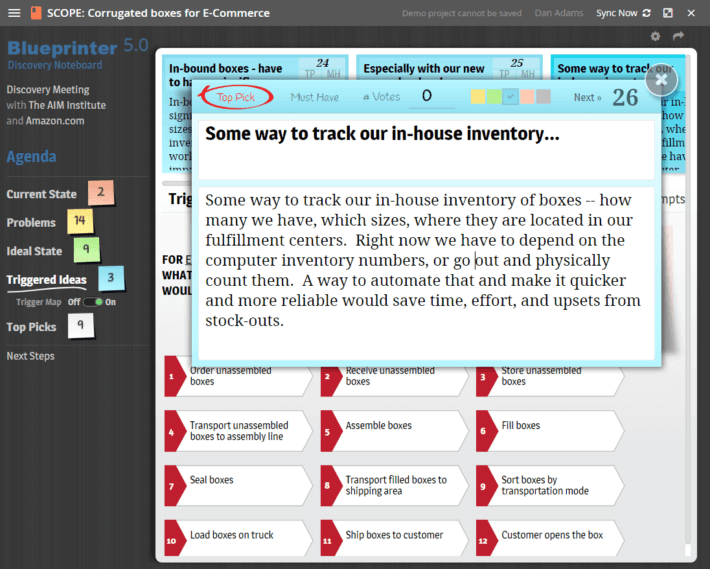
Task: Select step 9 Sort boxes by transportation mode
Action: (x=550, y=486)
